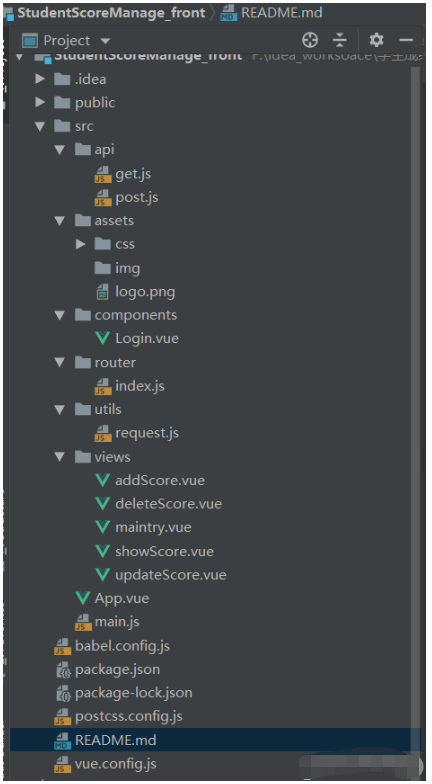Click the post.js JavaScript file icon
The image size is (432, 784).
[103, 198]
